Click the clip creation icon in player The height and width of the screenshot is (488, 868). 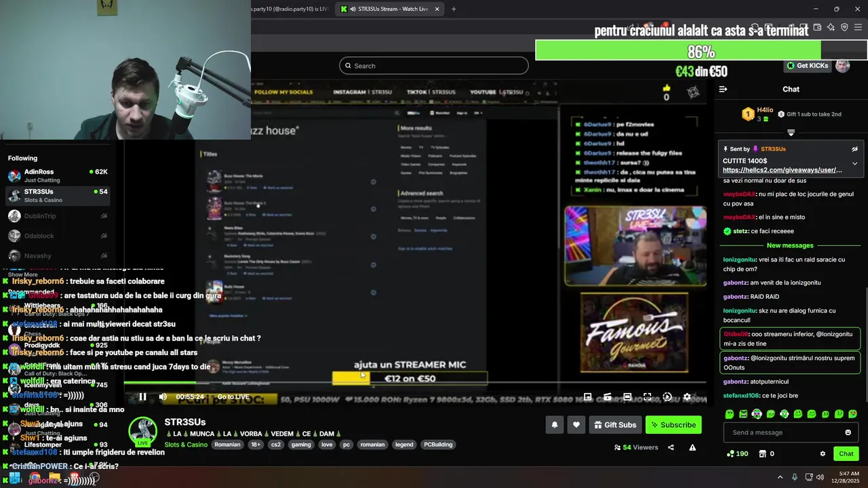(x=608, y=397)
